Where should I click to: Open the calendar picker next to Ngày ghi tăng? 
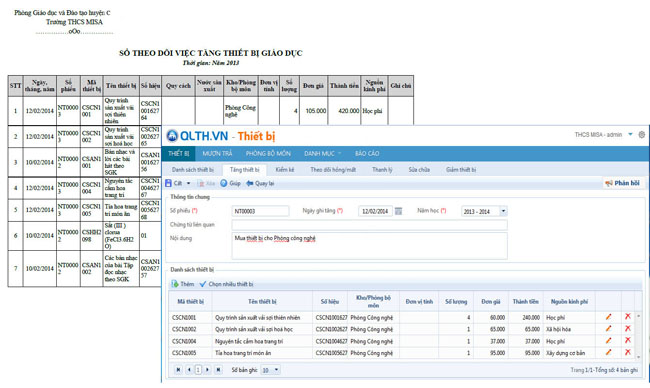tap(398, 211)
